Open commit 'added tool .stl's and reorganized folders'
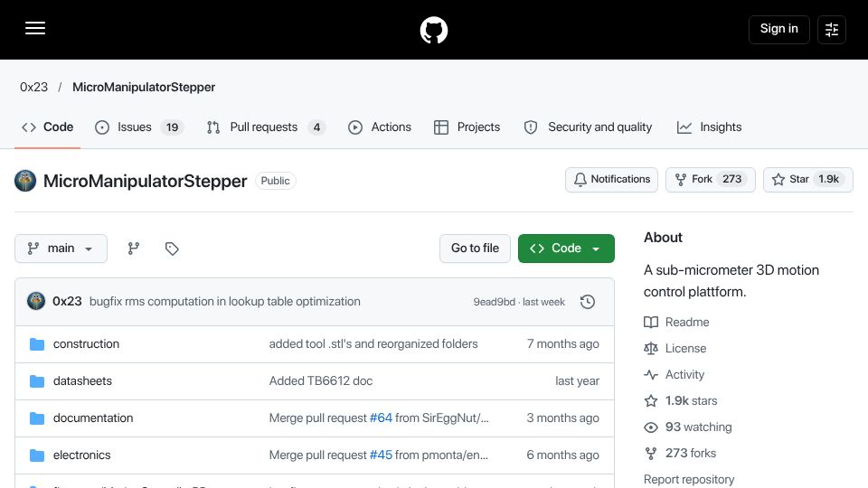The width and height of the screenshot is (868, 488). click(x=373, y=344)
